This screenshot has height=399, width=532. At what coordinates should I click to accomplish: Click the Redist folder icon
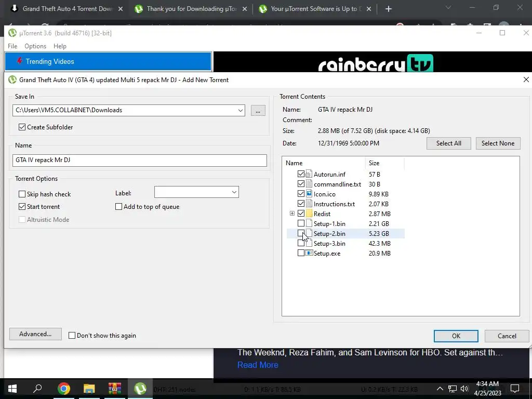tap(309, 214)
